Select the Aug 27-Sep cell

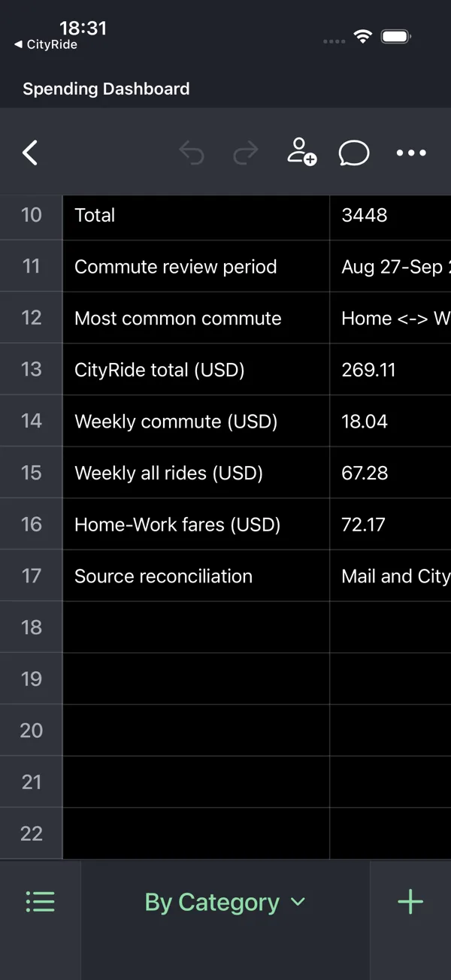point(390,266)
